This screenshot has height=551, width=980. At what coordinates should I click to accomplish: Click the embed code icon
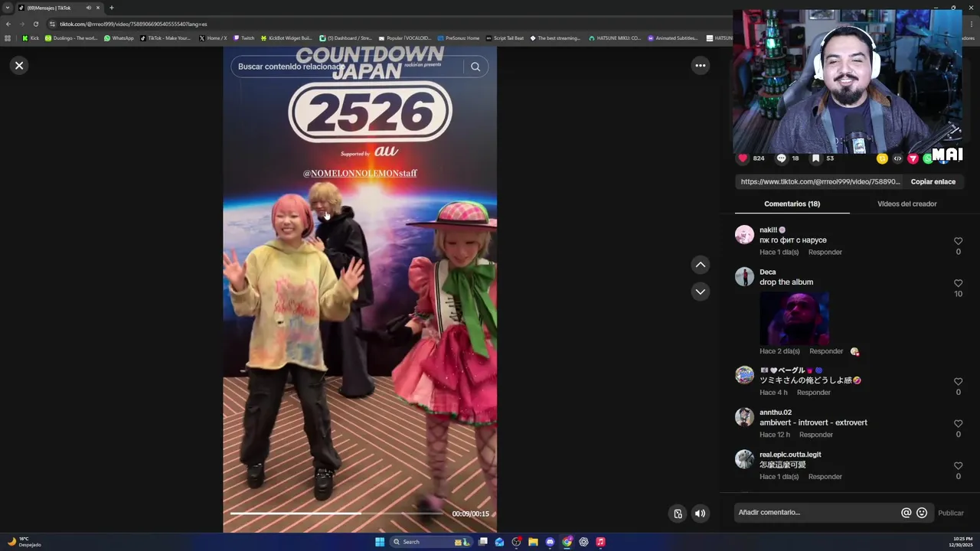point(897,158)
